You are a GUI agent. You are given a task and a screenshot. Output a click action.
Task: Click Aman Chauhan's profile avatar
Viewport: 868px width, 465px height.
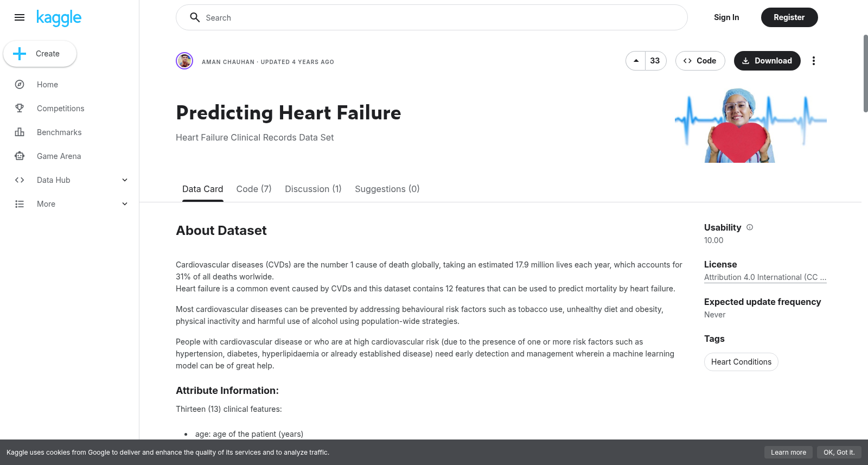(184, 61)
